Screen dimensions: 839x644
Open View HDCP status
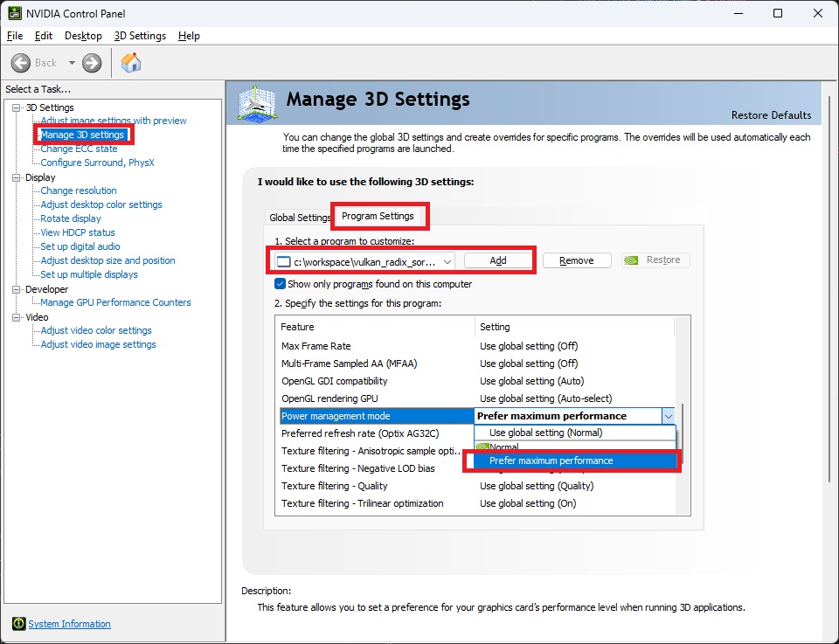[78, 232]
